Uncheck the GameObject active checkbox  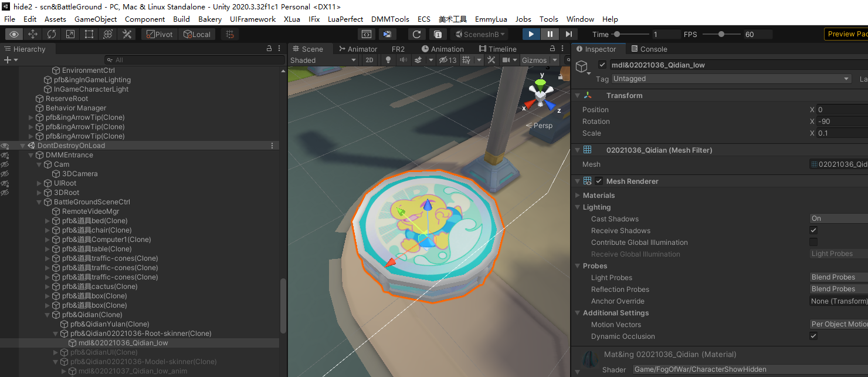[602, 65]
